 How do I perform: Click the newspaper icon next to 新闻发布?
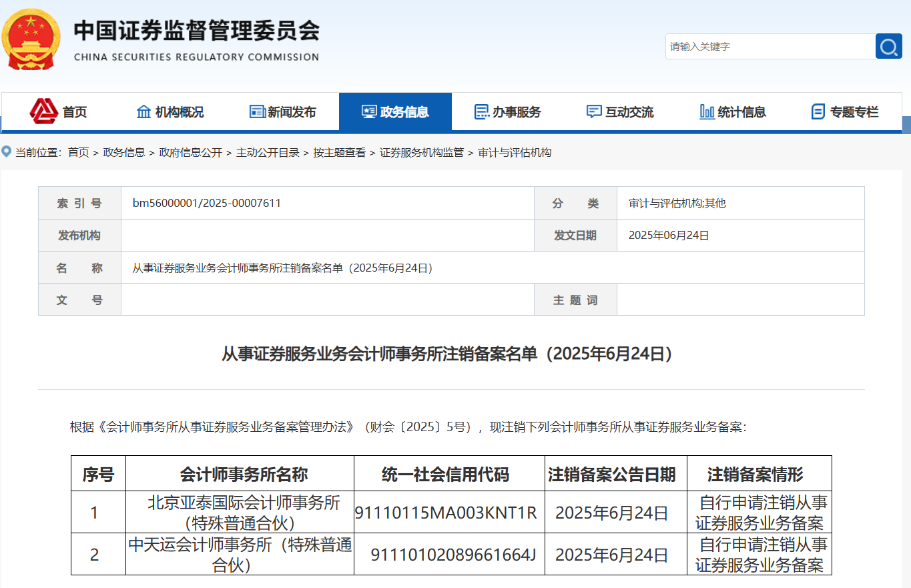point(258,111)
